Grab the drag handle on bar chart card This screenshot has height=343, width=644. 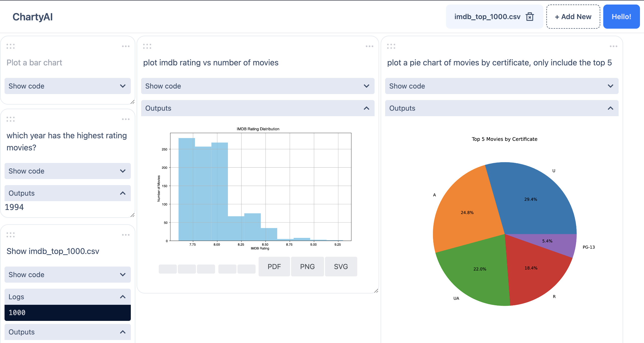pyautogui.click(x=11, y=46)
